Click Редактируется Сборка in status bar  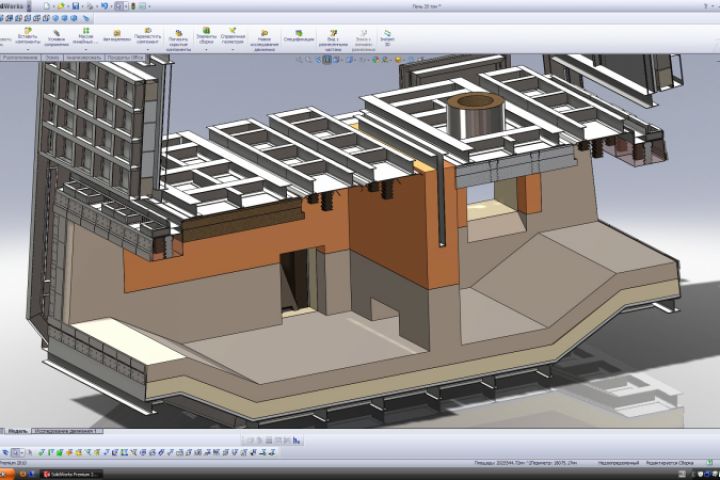(669, 463)
